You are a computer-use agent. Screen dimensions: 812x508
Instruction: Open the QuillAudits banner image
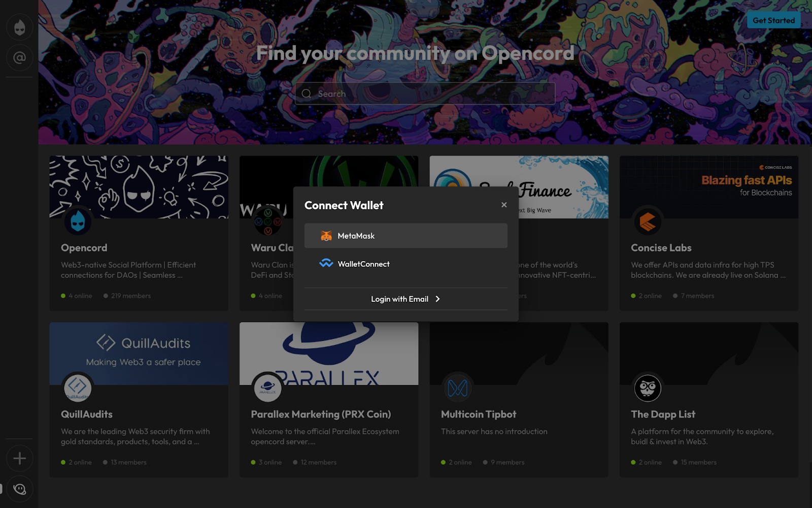(x=139, y=354)
